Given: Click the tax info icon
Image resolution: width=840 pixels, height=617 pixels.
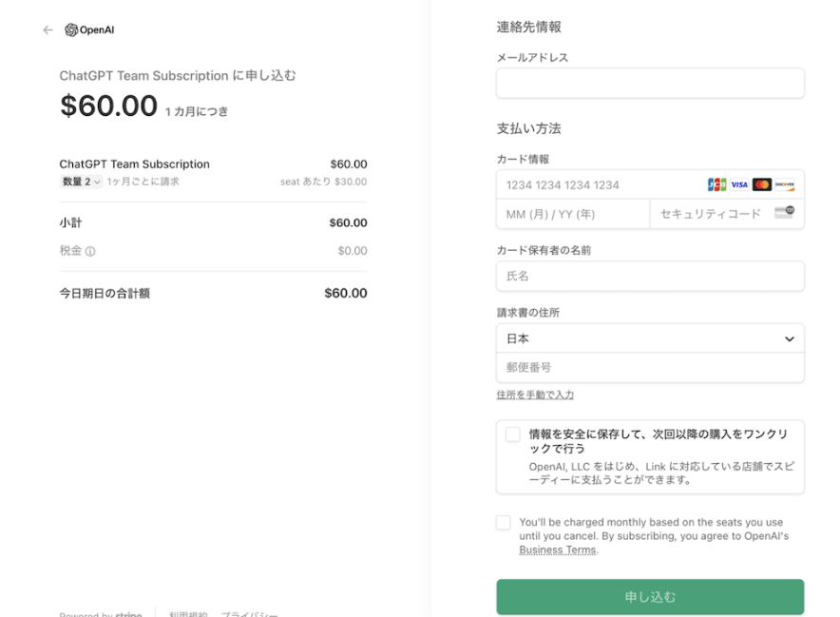Looking at the screenshot, I should coord(90,252).
